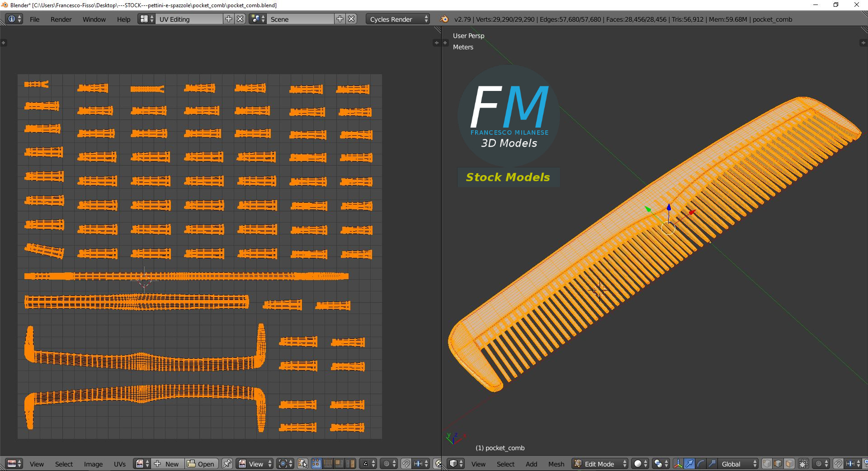Click the Open image button
This screenshot has width=868, height=471.
pyautogui.click(x=201, y=464)
